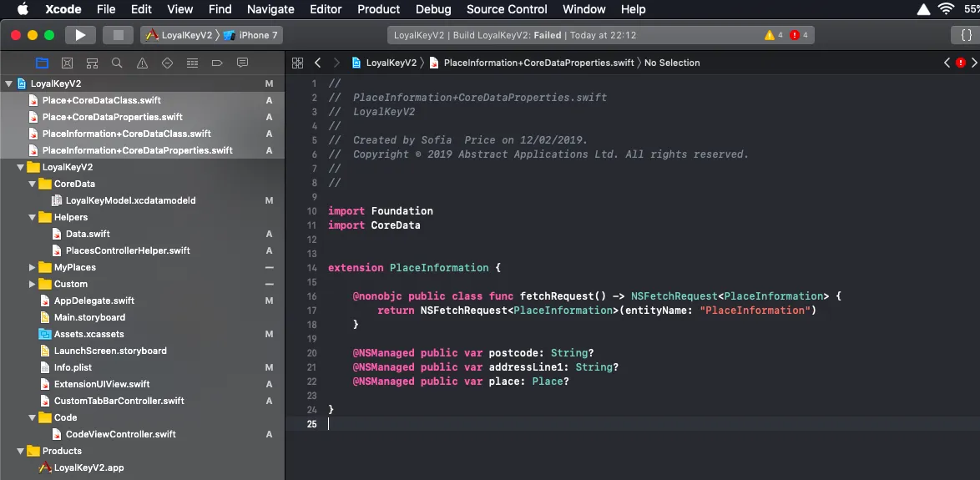The width and height of the screenshot is (980, 480).
Task: Click No Selection in jump bar
Action: coord(672,63)
